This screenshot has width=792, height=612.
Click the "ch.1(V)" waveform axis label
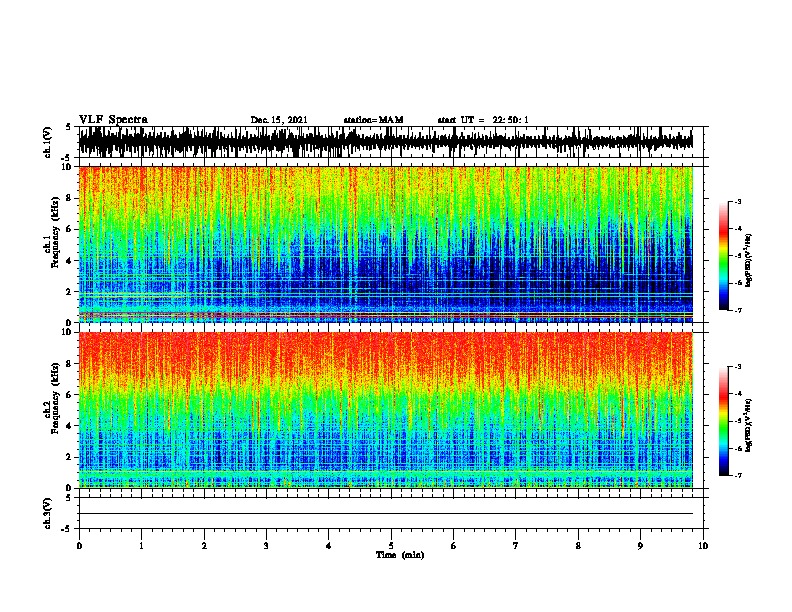[x=48, y=142]
